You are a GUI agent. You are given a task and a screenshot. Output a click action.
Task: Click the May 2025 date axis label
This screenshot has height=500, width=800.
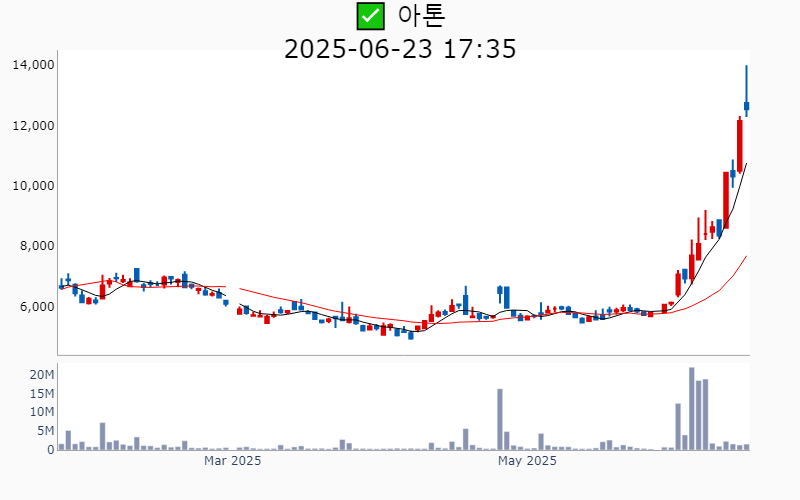(527, 461)
